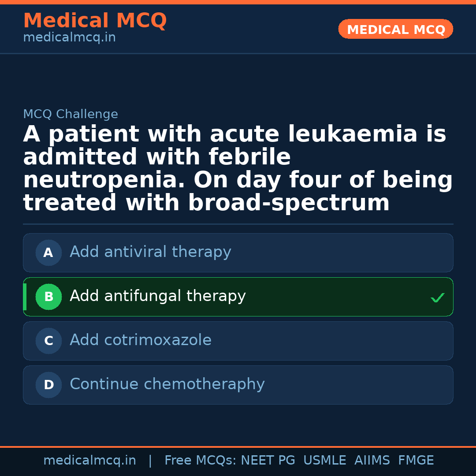Screen dimensions: 476x476
Task: Click the circled letter C badge
Action: click(48, 341)
